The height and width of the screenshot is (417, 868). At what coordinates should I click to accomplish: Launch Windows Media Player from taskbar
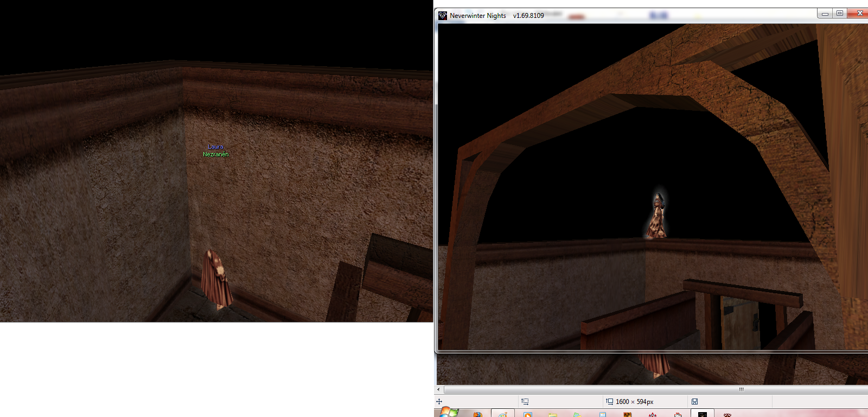tap(528, 414)
